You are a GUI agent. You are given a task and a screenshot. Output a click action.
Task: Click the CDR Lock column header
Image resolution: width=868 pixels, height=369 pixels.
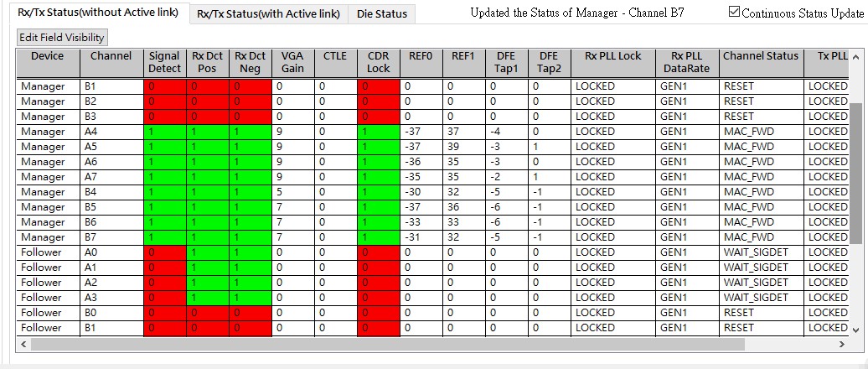[379, 63]
